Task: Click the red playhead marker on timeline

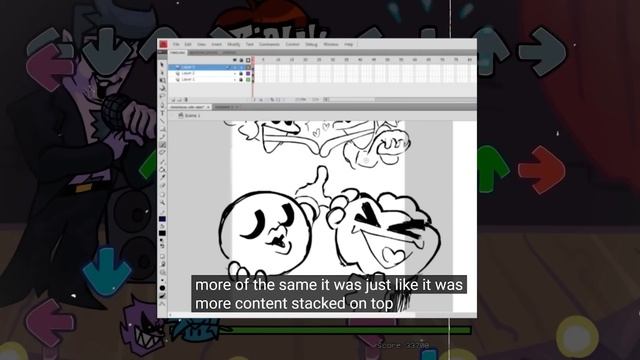Action: click(x=253, y=60)
